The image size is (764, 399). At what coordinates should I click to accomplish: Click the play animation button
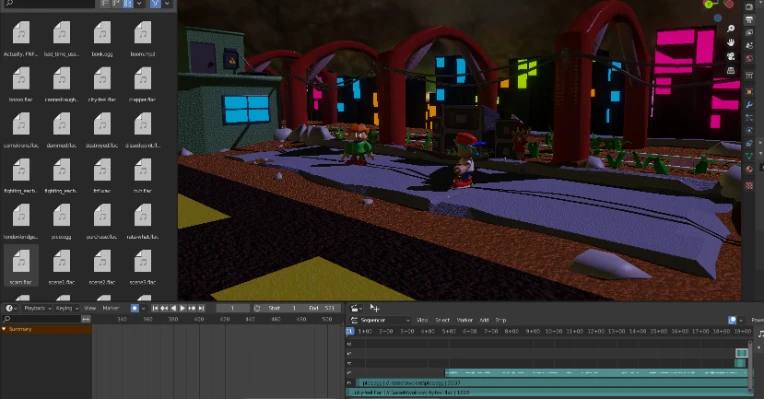(183, 308)
